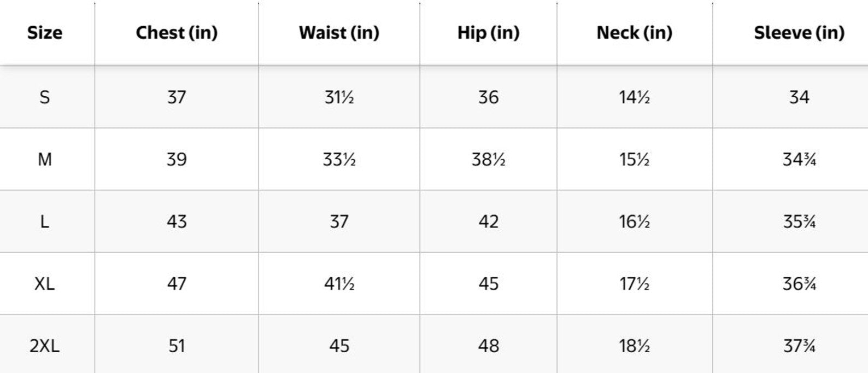This screenshot has width=868, height=373.
Task: Click the Neck (in) column header
Action: click(x=635, y=33)
